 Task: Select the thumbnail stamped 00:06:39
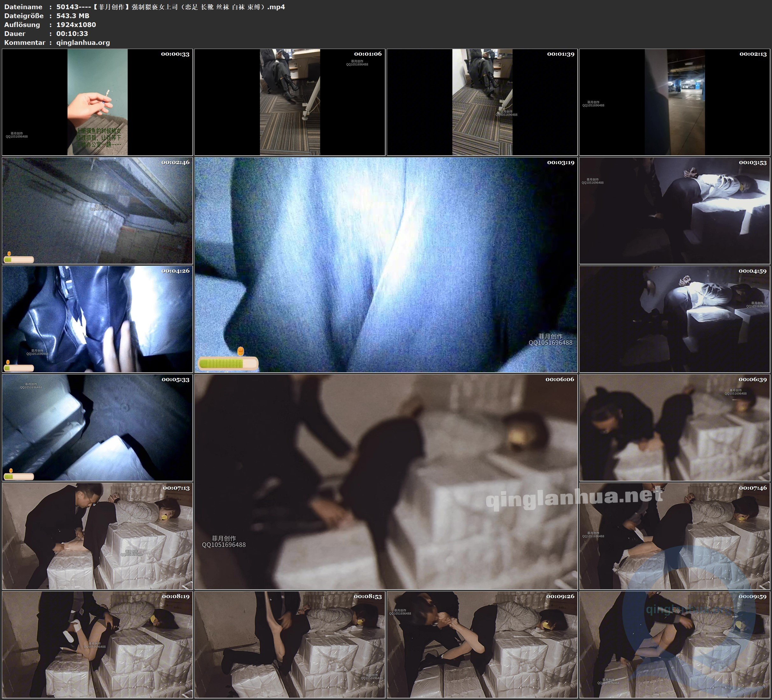674,427
